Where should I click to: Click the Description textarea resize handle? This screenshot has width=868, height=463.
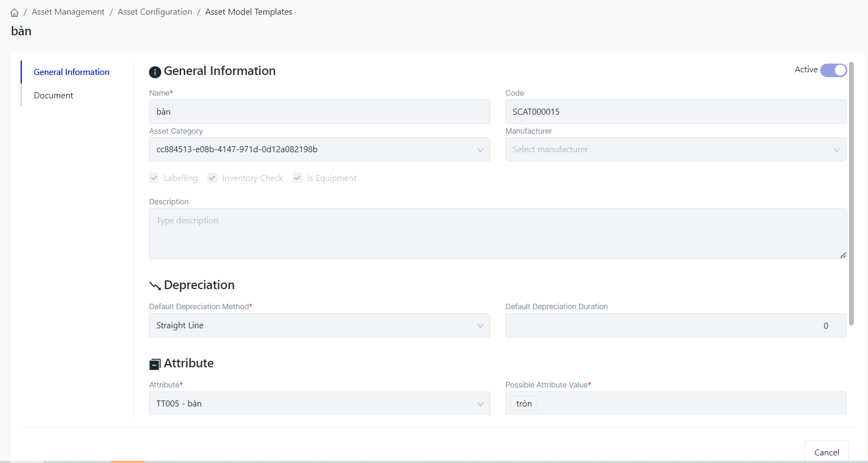tap(842, 255)
